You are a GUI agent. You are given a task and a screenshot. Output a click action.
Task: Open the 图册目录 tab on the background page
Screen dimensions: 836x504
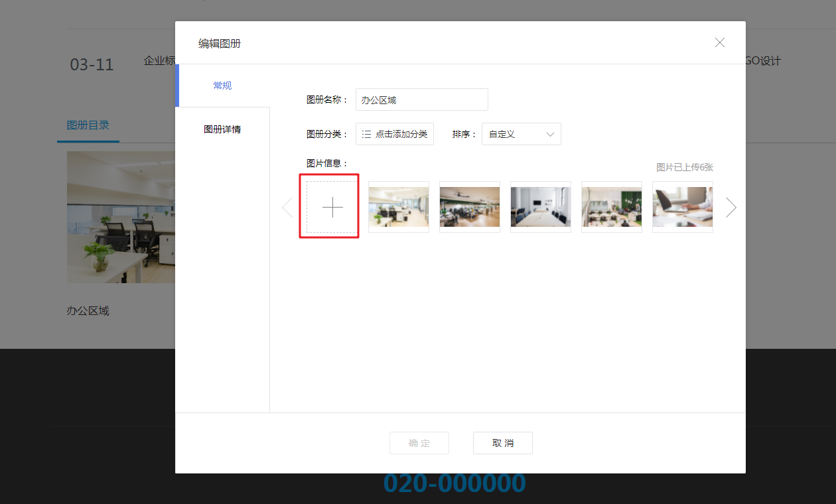(x=88, y=125)
